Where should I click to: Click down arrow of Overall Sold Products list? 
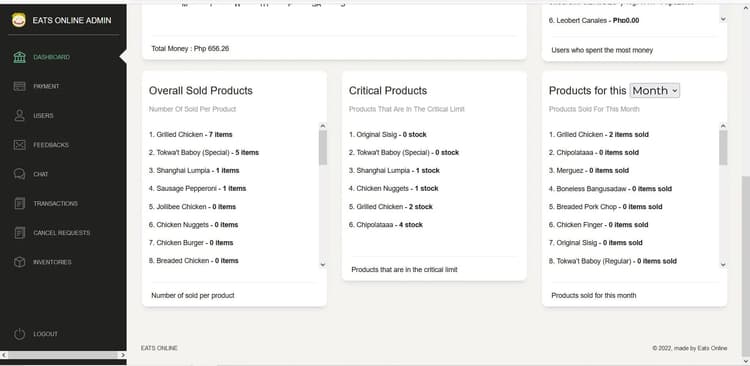(323, 265)
